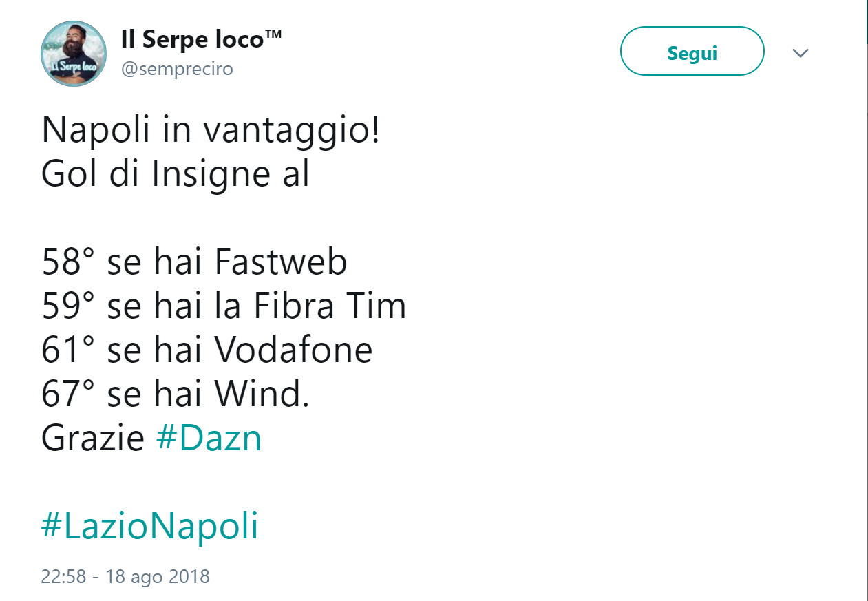The height and width of the screenshot is (601, 868).
Task: Click the word "Fastweb"
Action: (281, 262)
